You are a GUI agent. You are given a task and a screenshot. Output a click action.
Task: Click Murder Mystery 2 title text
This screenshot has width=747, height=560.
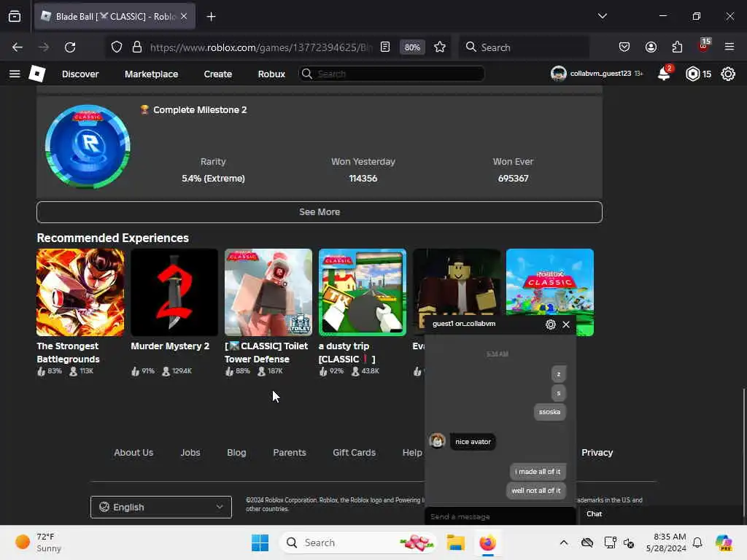170,346
